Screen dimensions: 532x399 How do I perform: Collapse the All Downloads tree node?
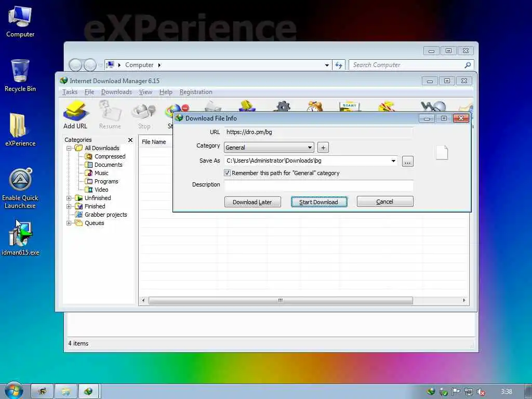[69, 148]
